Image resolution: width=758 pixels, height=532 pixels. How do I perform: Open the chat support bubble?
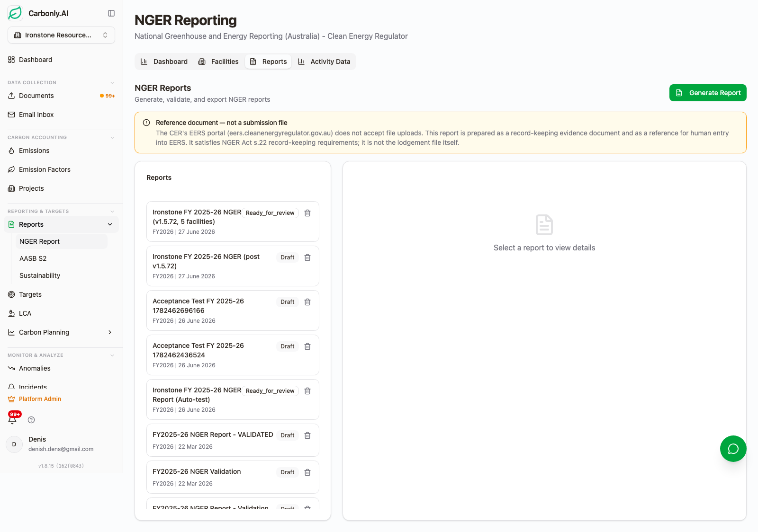pyautogui.click(x=733, y=449)
